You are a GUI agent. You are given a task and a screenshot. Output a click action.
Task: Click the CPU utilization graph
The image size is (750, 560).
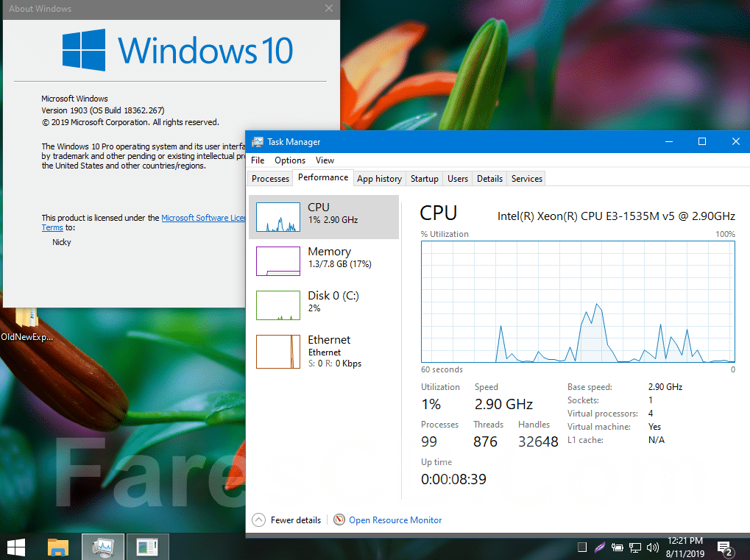tap(578, 302)
